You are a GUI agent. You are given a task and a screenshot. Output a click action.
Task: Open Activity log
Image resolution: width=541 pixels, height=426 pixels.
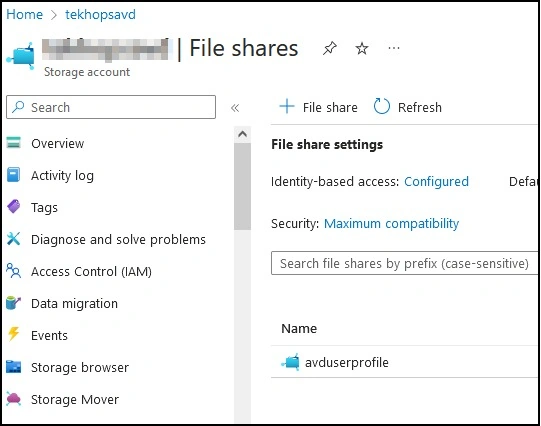62,176
